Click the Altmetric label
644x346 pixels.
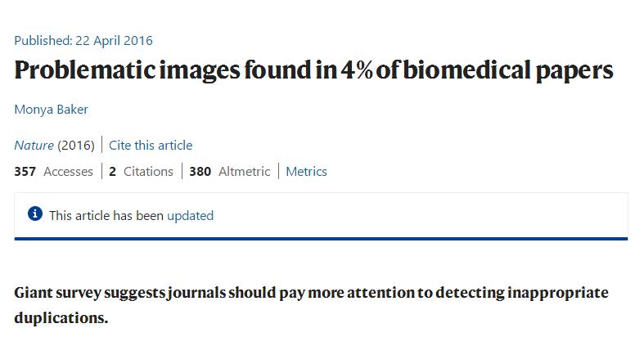tap(245, 171)
